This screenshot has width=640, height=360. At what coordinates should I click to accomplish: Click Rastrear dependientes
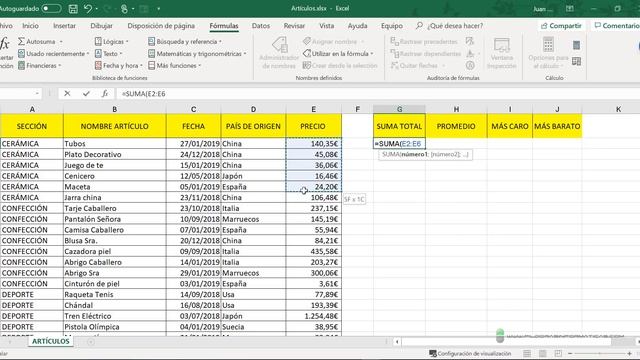pyautogui.click(x=426, y=53)
